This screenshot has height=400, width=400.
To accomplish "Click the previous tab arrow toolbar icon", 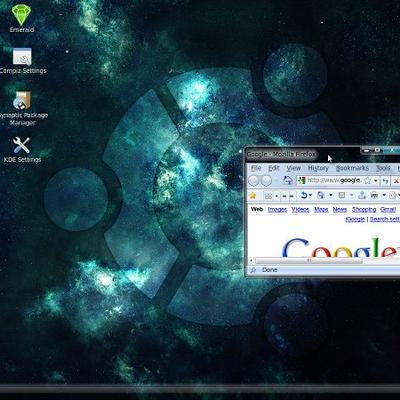I will (x=284, y=196).
